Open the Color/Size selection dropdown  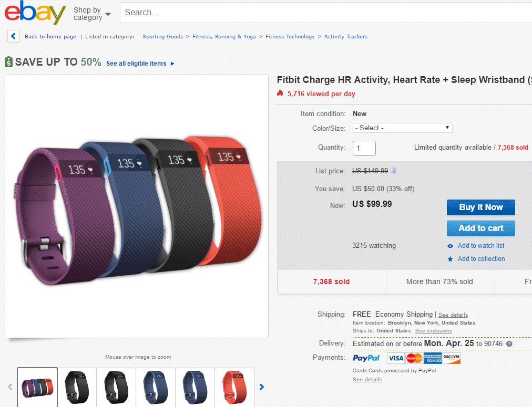[402, 128]
